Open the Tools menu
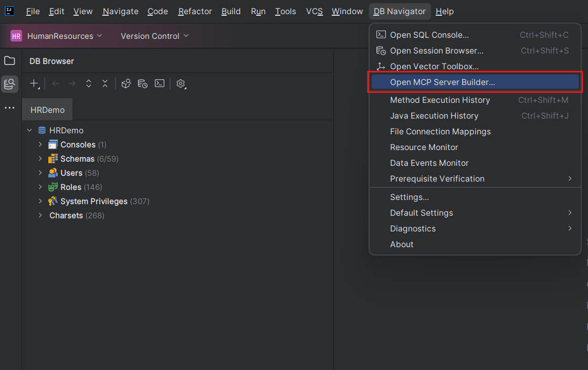Image resolution: width=588 pixels, height=370 pixels. click(x=286, y=12)
